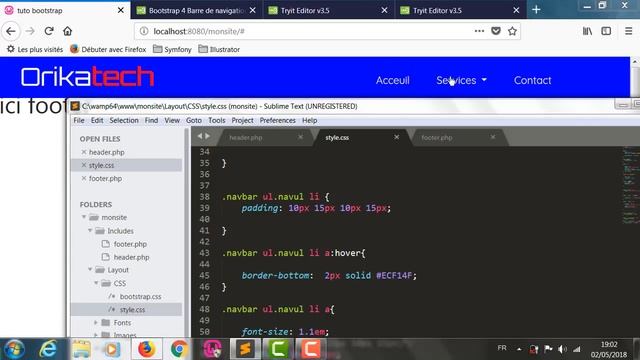Open the Symfony bookmarks folder
The height and width of the screenshot is (360, 640).
172,49
